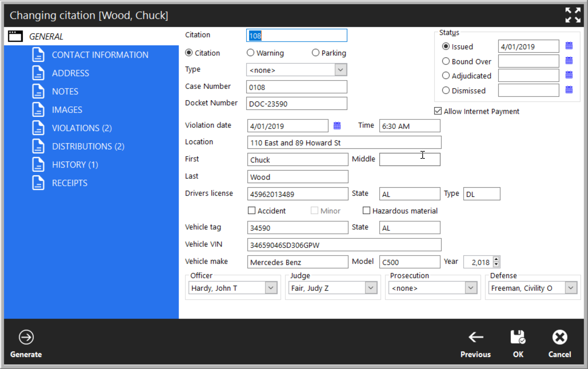Open the Officer dropdown with Hardy, John T
588x369 pixels.
click(x=271, y=288)
